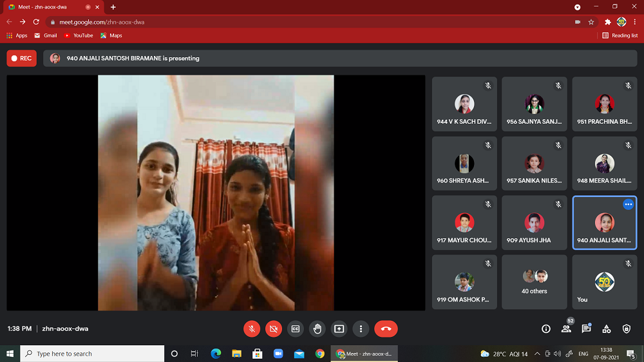The image size is (644, 362).
Task: Click the Present now icon
Action: [x=339, y=329]
